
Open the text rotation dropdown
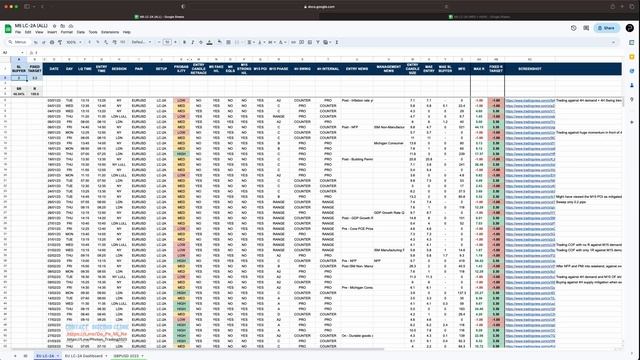click(282, 42)
